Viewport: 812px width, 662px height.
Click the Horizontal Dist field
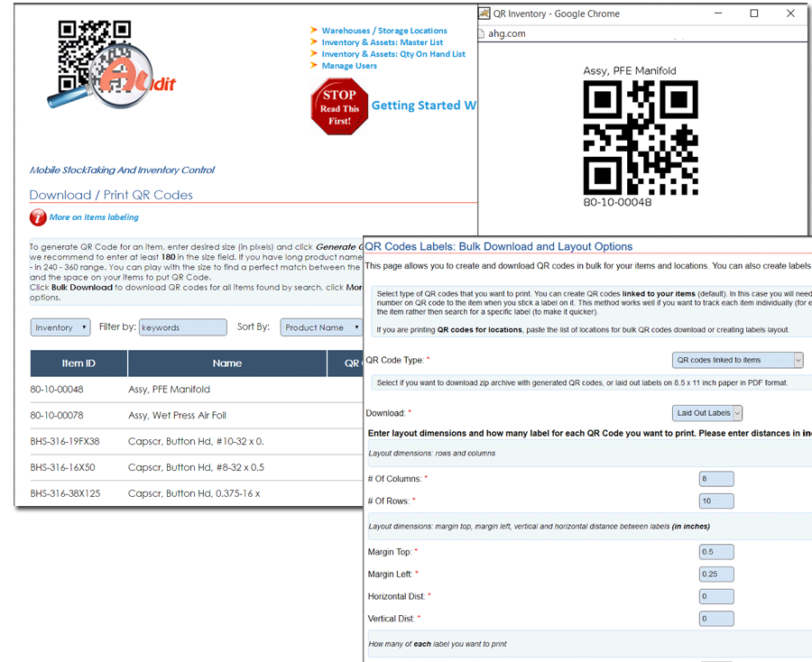(716, 597)
